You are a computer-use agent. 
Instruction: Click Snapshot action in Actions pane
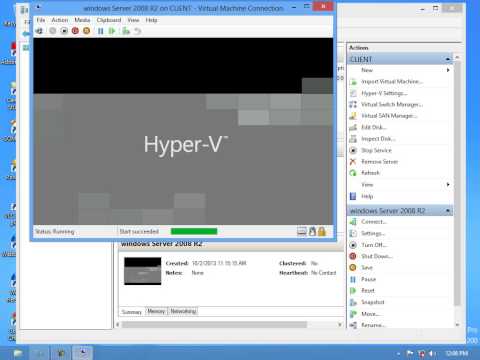click(373, 302)
